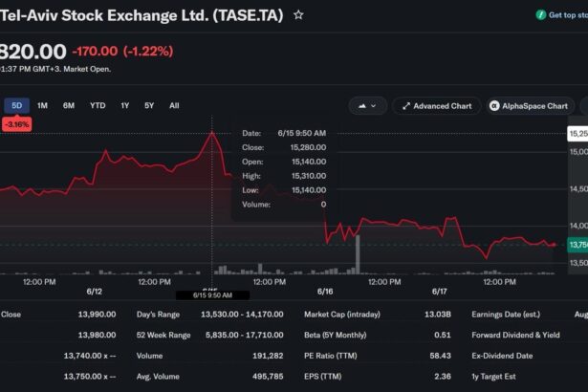Viewport: 588px width, 392px height.
Task: Click the ask value 13,750.00 x --
Action: tap(90, 377)
